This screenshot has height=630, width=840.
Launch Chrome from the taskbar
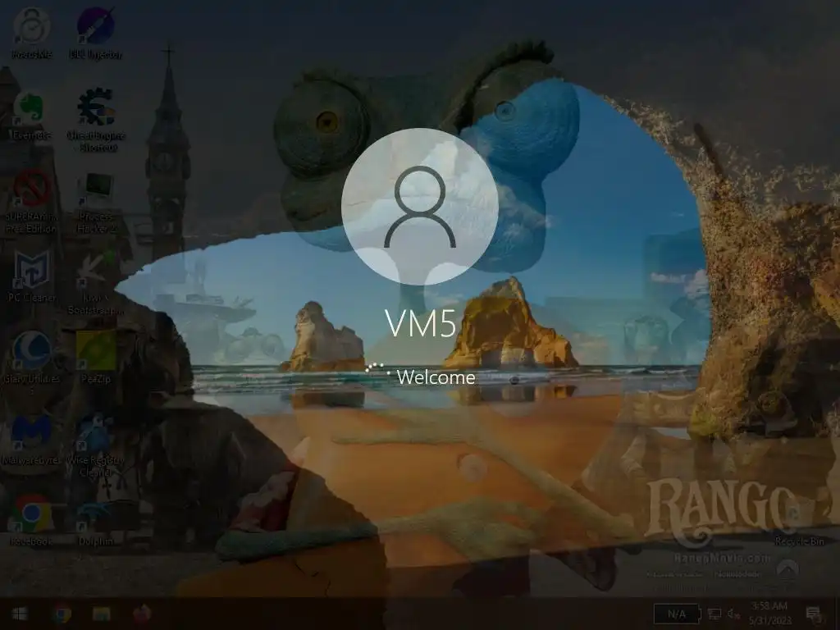pos(61,614)
